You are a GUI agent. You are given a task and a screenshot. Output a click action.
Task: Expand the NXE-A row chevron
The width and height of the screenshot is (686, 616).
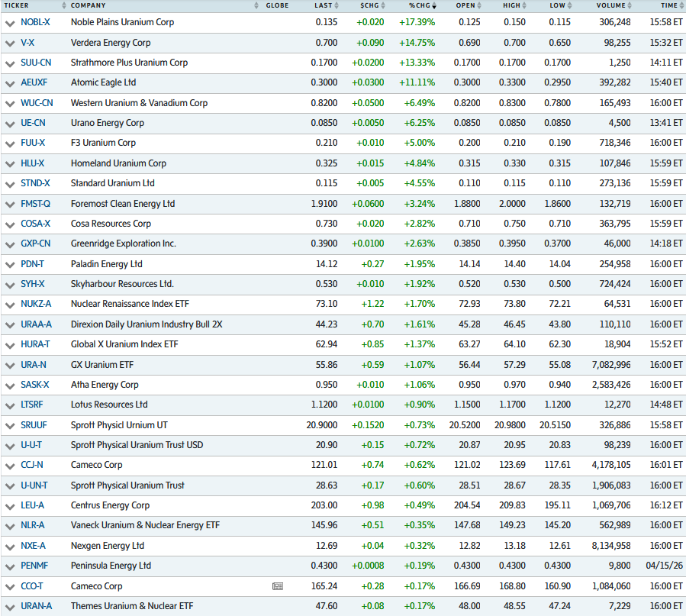10,547
